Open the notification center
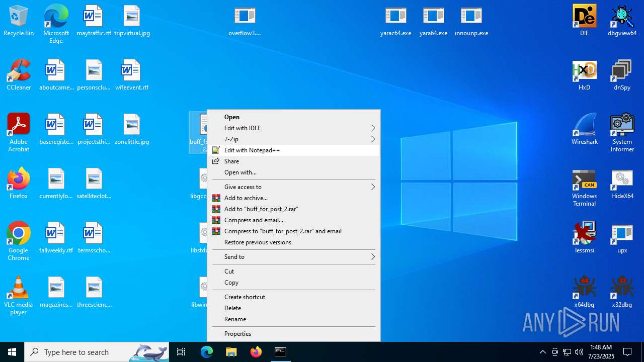This screenshot has height=362, width=644. (x=627, y=352)
